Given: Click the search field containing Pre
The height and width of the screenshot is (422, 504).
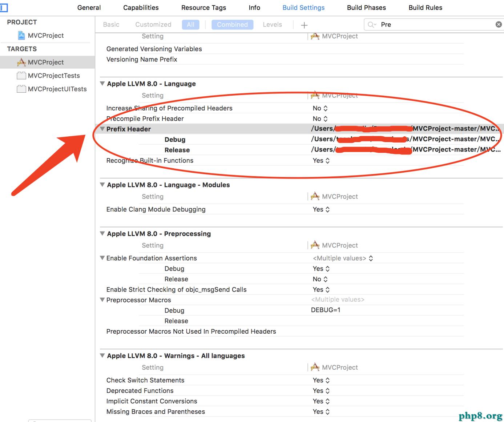Looking at the screenshot, I should [x=436, y=24].
